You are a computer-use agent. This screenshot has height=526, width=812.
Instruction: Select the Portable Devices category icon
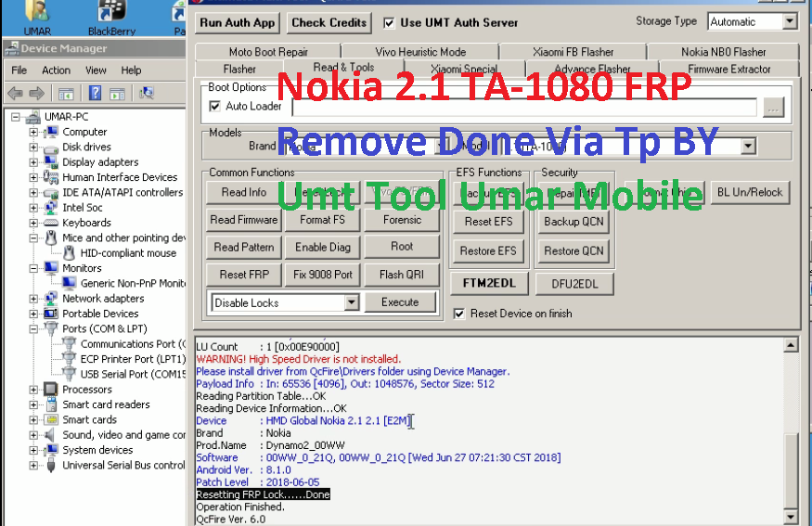click(50, 314)
